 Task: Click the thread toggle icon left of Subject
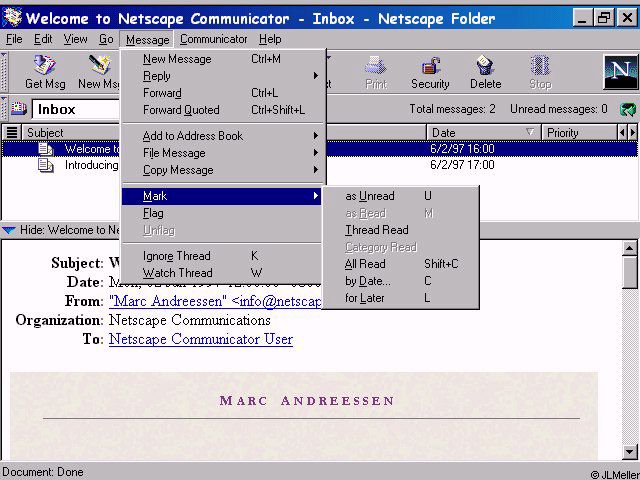click(12, 133)
